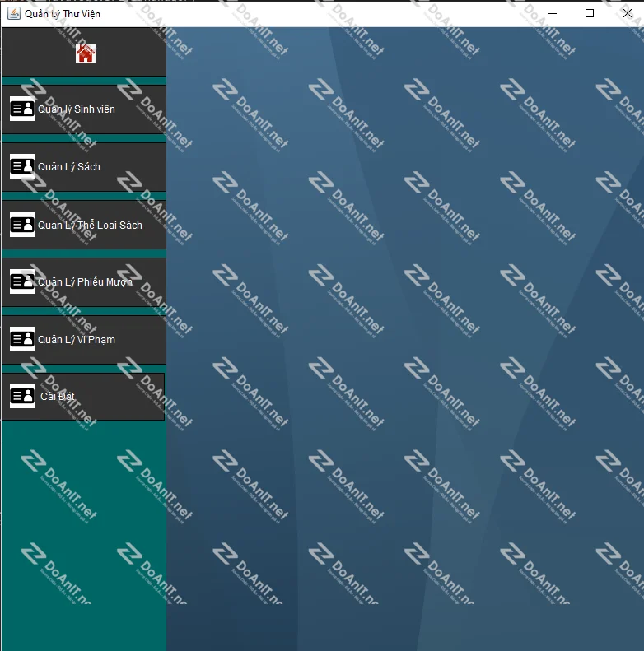Click icon beside Quản Lý Thể Loại Sách
This screenshot has height=651, width=644.
[x=22, y=225]
